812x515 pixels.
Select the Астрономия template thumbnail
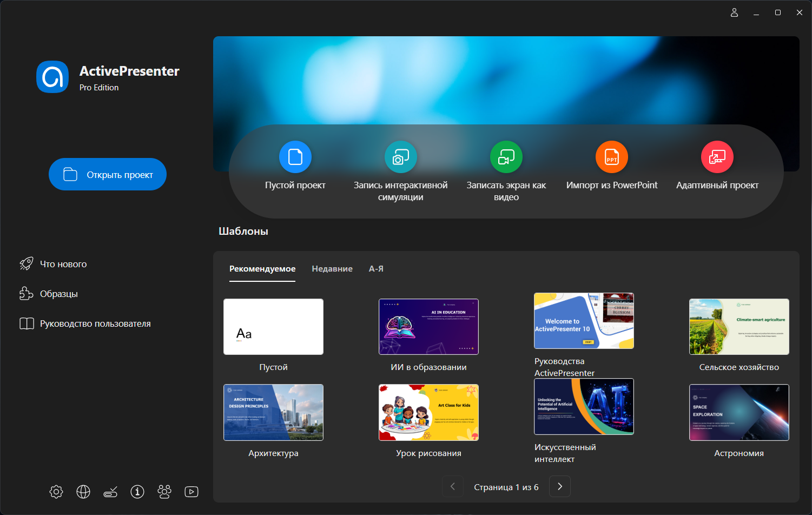(x=739, y=412)
